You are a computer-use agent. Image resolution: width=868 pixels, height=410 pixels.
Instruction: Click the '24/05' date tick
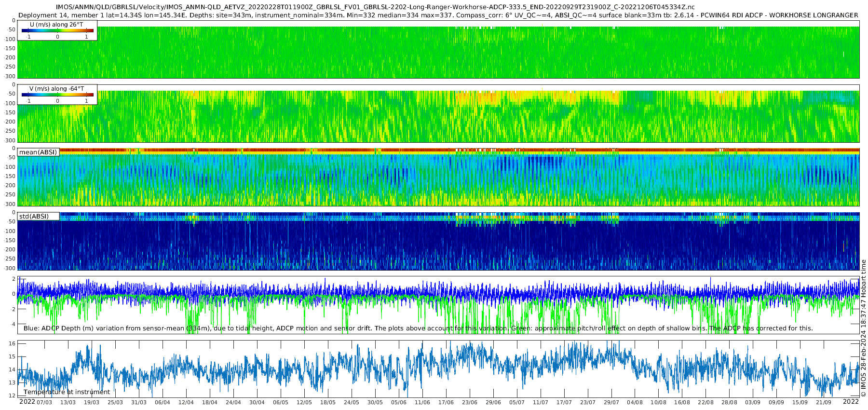pos(352,403)
